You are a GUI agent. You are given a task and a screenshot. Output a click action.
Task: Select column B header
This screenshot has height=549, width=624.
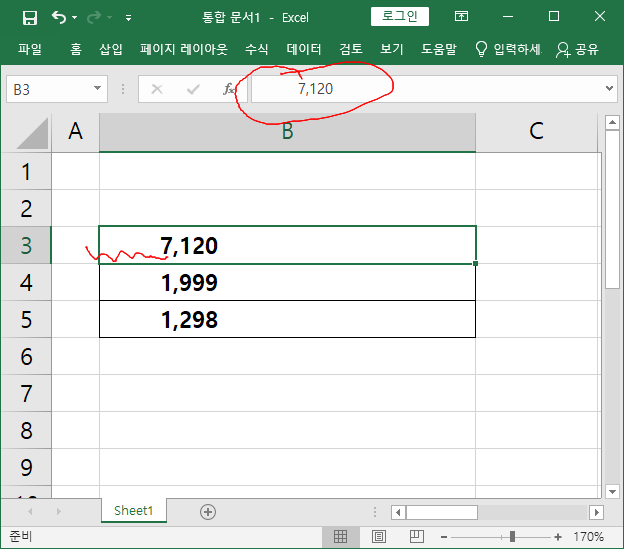point(287,132)
